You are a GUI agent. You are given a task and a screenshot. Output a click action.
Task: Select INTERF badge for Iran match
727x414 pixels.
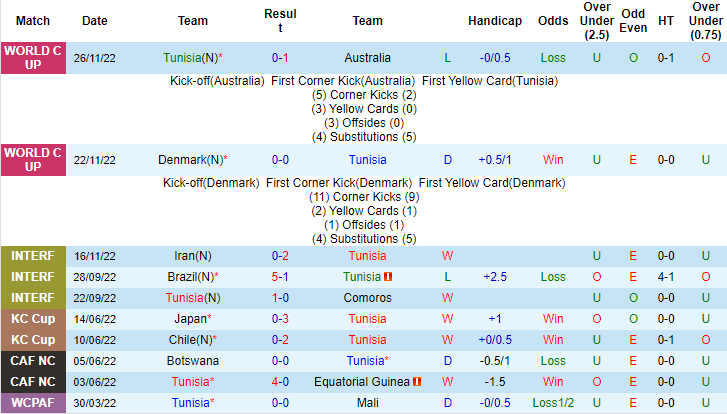33,256
